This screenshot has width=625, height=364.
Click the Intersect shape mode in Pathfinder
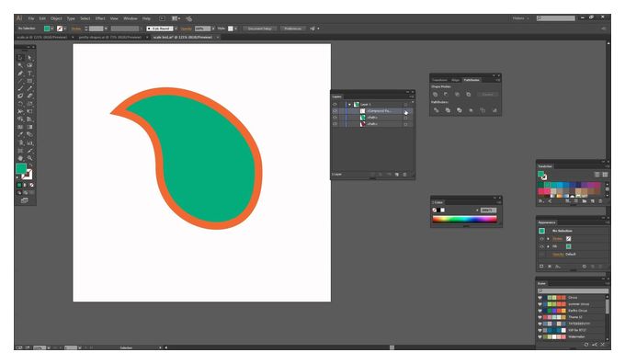(457, 95)
